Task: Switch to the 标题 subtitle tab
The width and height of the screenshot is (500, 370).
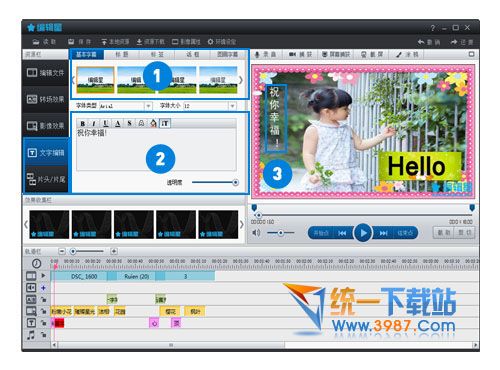Action: [x=121, y=54]
